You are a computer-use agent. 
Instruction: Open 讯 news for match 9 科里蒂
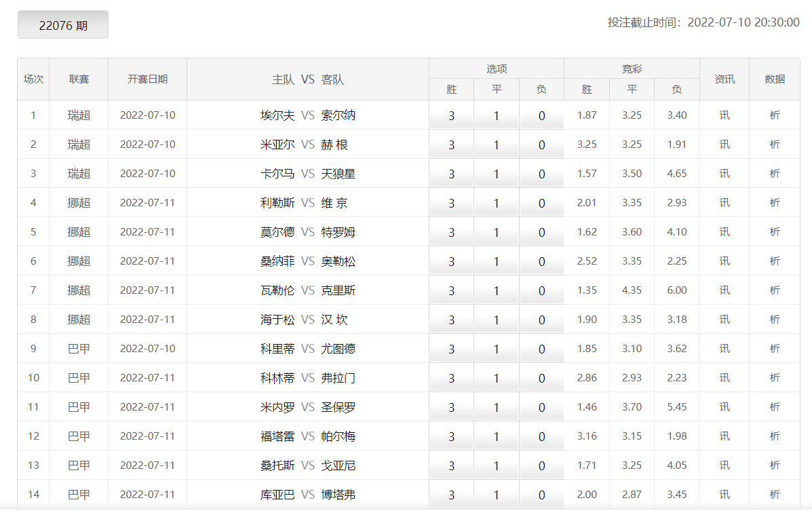coord(724,349)
